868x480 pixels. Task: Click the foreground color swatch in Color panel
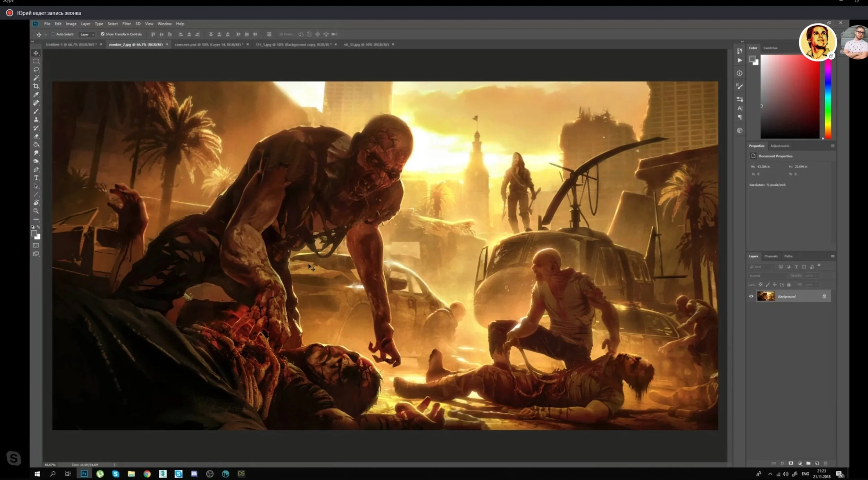(752, 59)
